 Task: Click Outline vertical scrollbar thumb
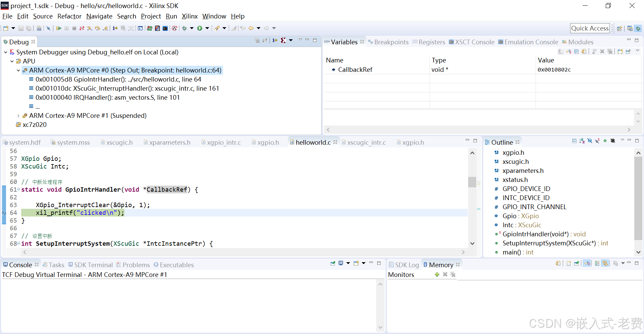click(x=638, y=198)
